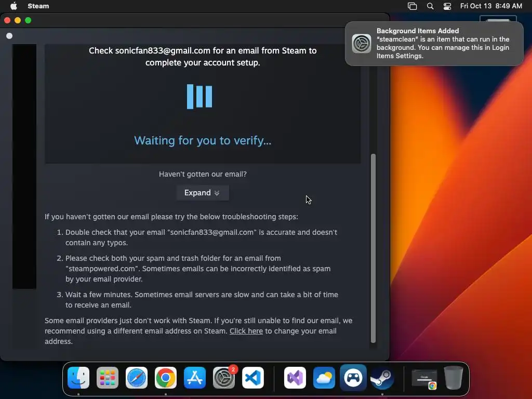Click the 'Haven't gotten our email?' text

coord(203,174)
